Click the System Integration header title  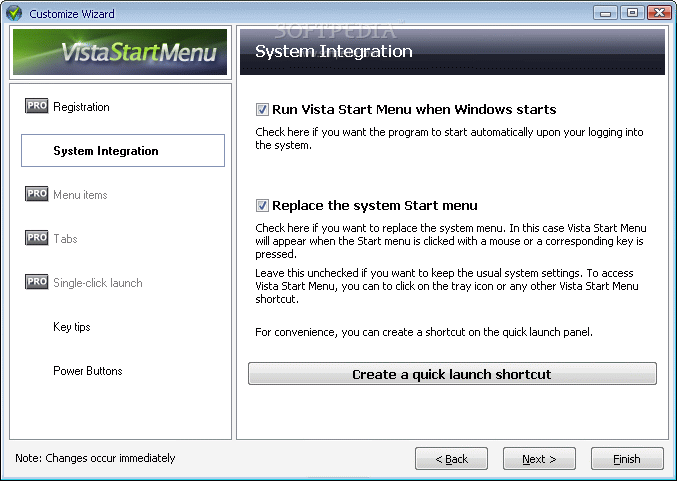(334, 51)
